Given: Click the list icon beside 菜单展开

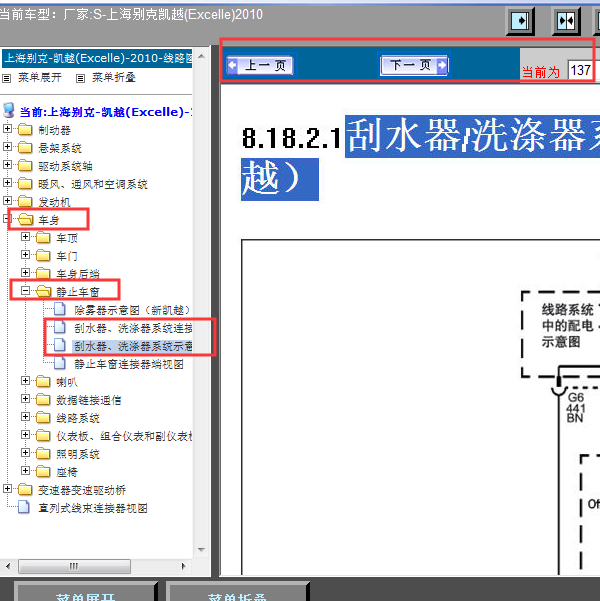Looking at the screenshot, I should click(7, 79).
